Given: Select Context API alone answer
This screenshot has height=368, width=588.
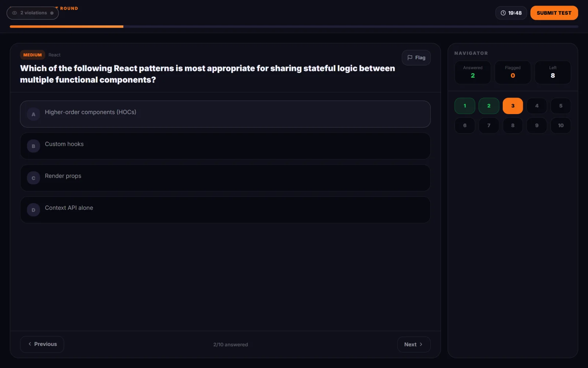Looking at the screenshot, I should pyautogui.click(x=225, y=210).
